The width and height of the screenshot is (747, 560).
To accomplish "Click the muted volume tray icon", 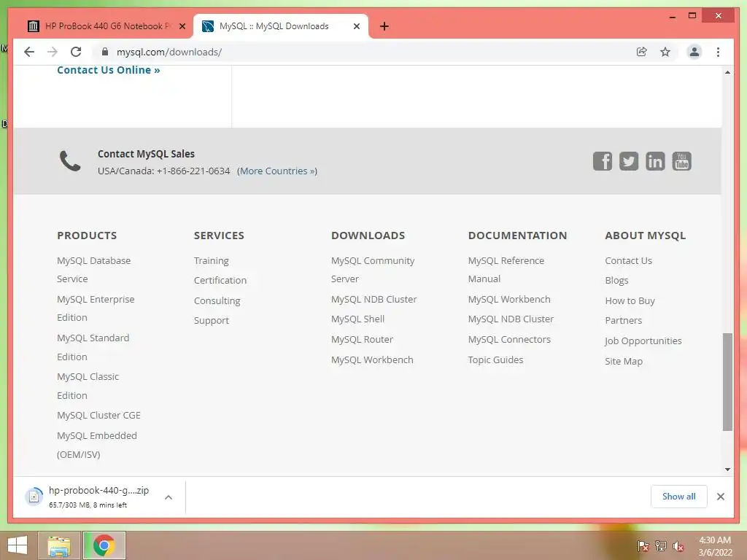I will [678, 545].
